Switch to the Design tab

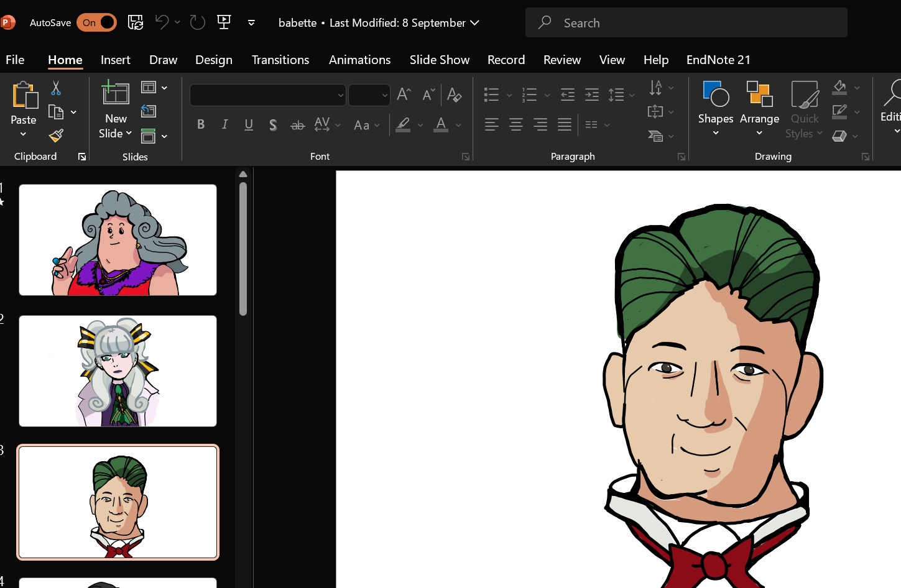(x=214, y=60)
